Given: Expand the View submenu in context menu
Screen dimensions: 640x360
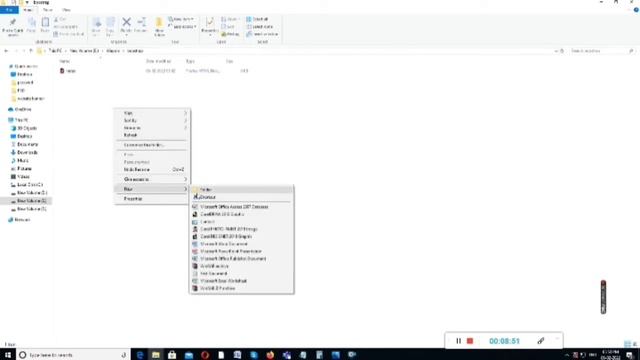Looking at the screenshot, I should coord(151,113).
